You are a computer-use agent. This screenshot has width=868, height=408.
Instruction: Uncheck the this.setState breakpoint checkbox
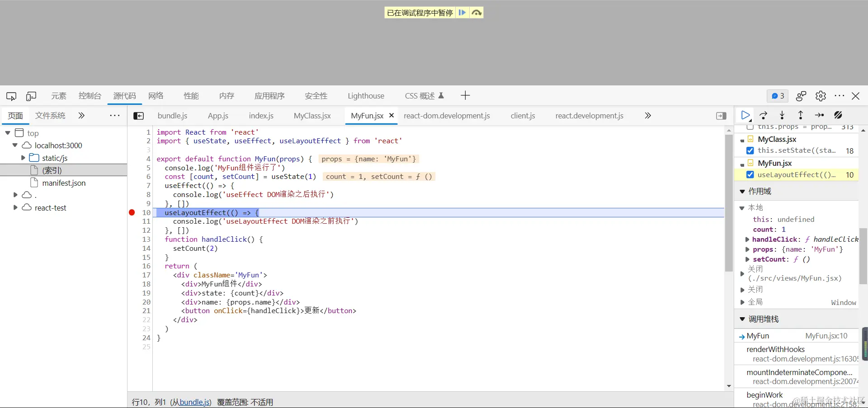click(x=750, y=150)
